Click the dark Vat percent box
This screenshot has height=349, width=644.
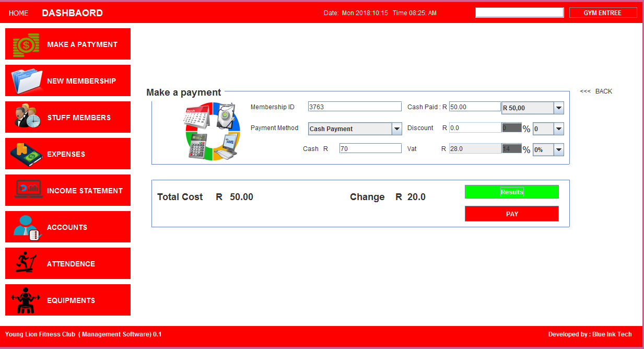tap(511, 148)
